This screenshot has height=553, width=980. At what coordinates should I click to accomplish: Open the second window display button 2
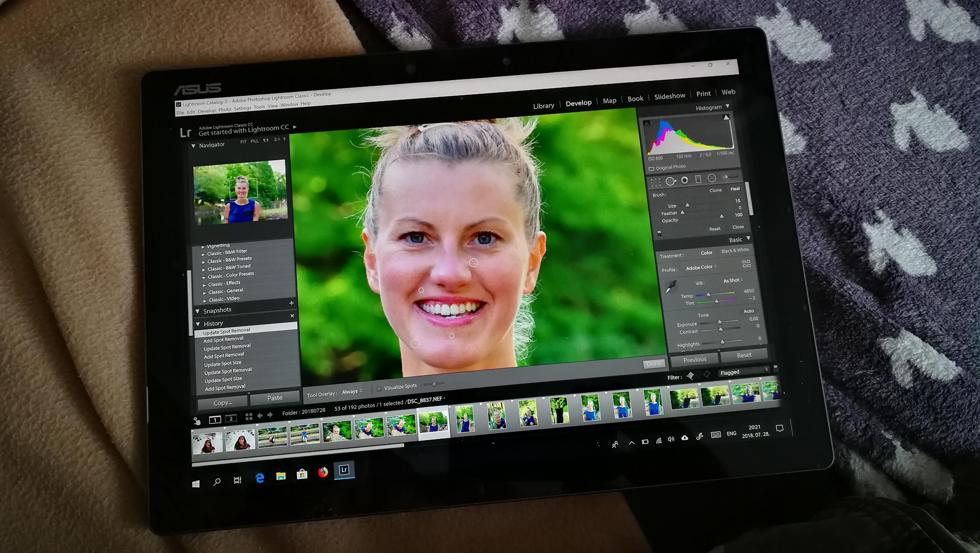[231, 418]
